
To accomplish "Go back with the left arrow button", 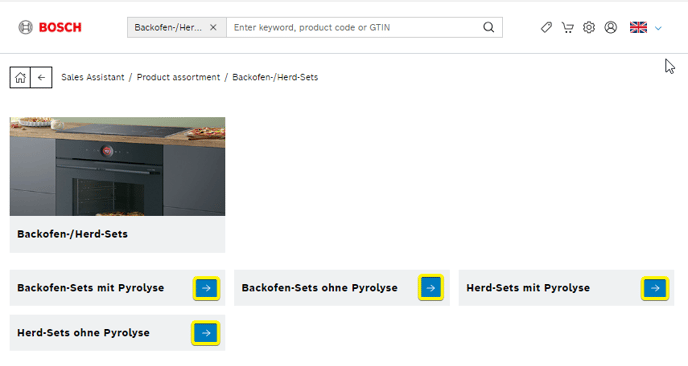I will pos(41,78).
